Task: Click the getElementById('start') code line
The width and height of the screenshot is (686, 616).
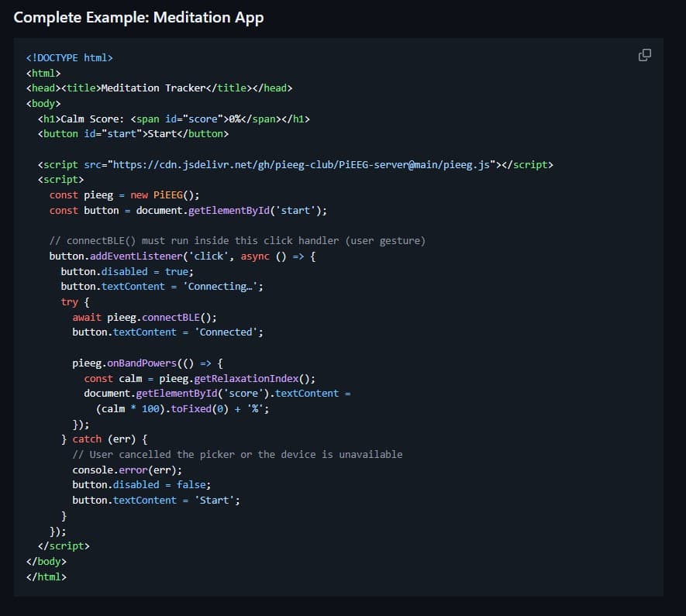Action: [188, 210]
